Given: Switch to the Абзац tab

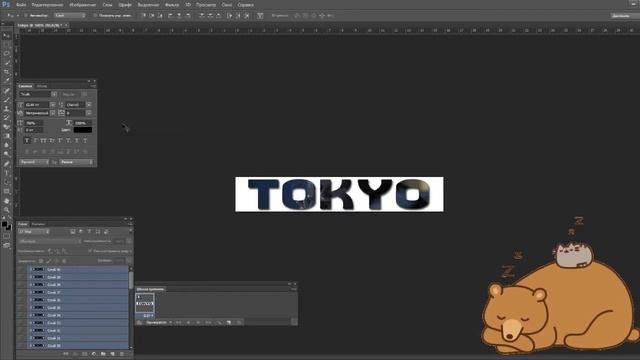Looking at the screenshot, I should pyautogui.click(x=42, y=86).
